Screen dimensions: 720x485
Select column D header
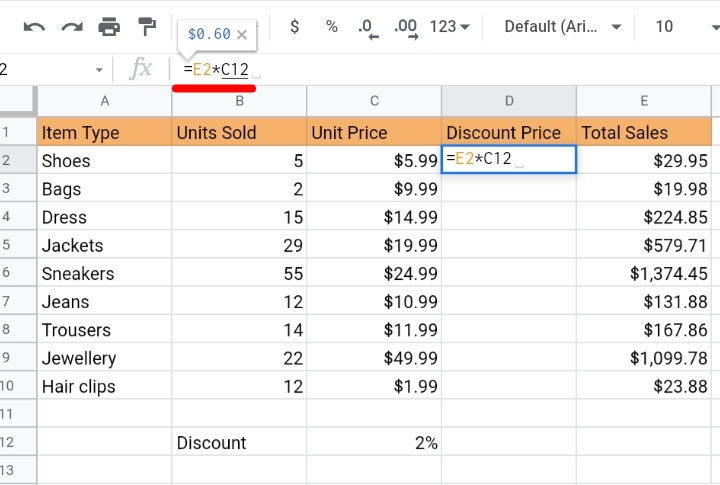tap(509, 101)
